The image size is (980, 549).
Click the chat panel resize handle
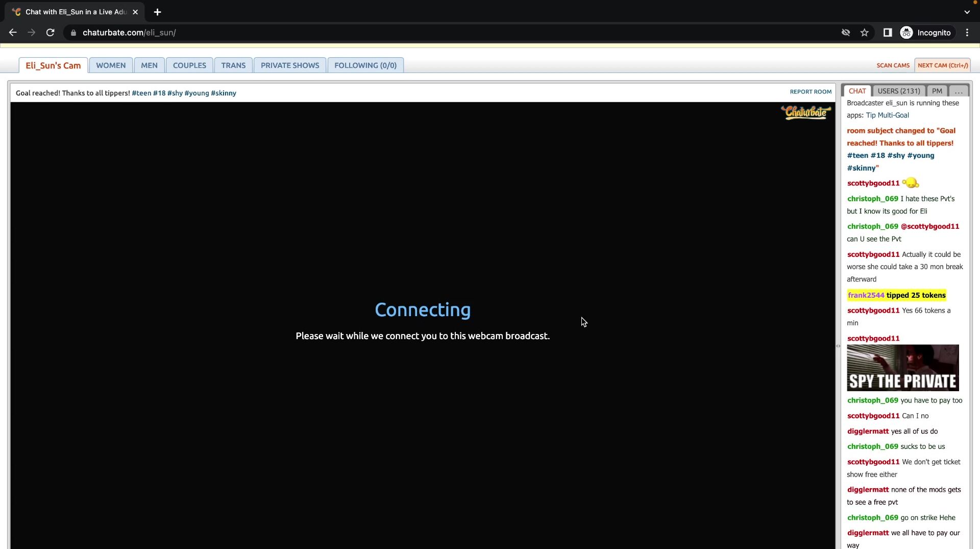(x=838, y=346)
